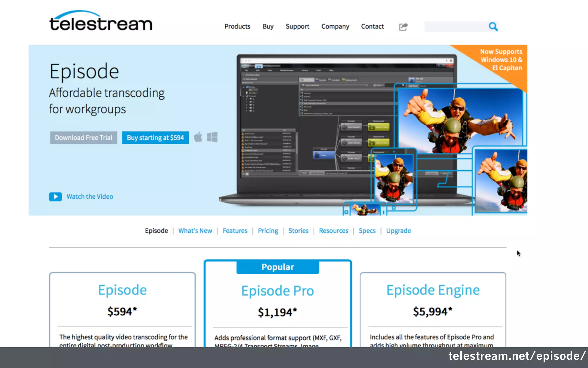Select the Episode sub-navigation tab
This screenshot has height=368, width=588.
coord(156,231)
